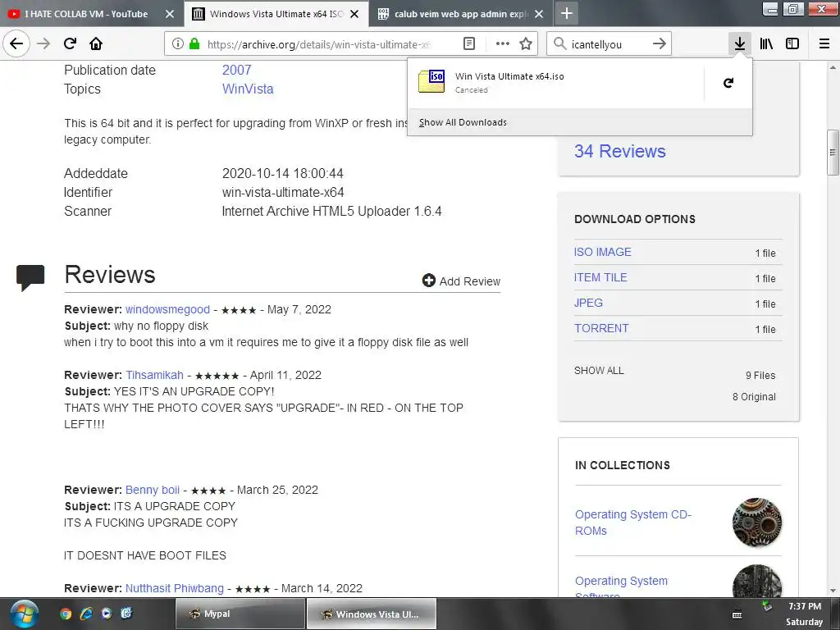Screen dimensions: 840x630
Task: Download the ISO IMAGE option
Action: (x=603, y=252)
